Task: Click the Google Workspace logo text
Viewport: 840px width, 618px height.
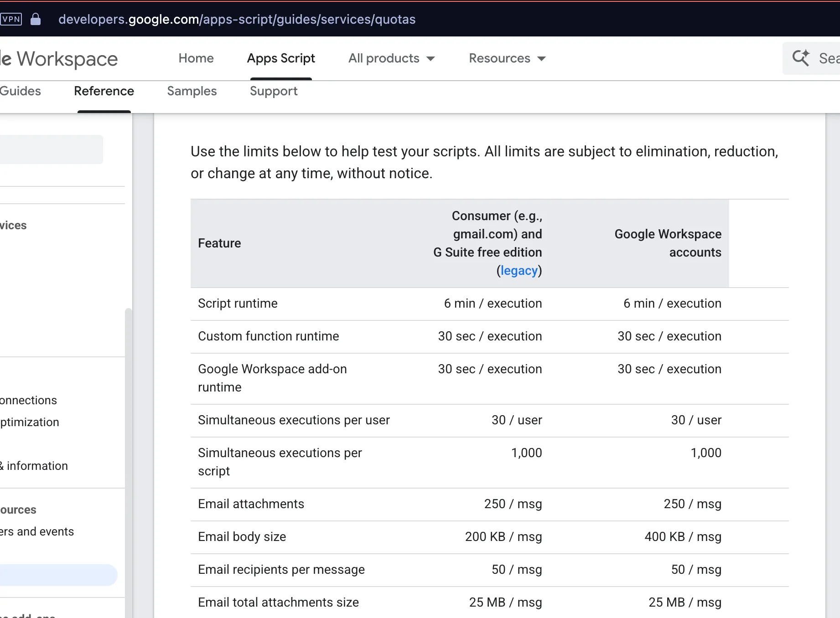Action: point(59,59)
